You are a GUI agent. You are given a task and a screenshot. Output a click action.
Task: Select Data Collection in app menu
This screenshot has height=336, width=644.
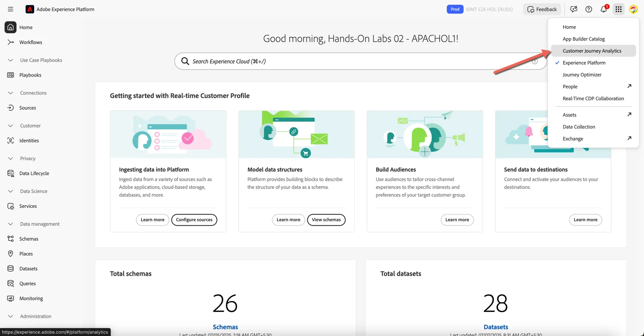click(x=593, y=127)
